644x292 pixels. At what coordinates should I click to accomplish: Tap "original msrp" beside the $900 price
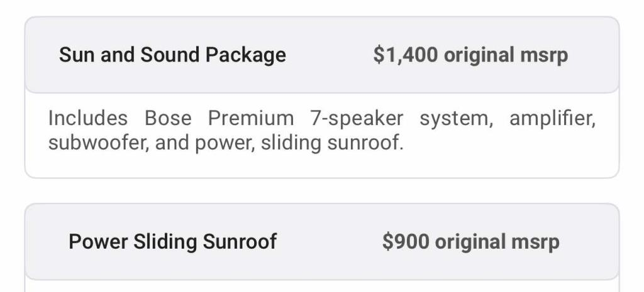click(x=497, y=242)
